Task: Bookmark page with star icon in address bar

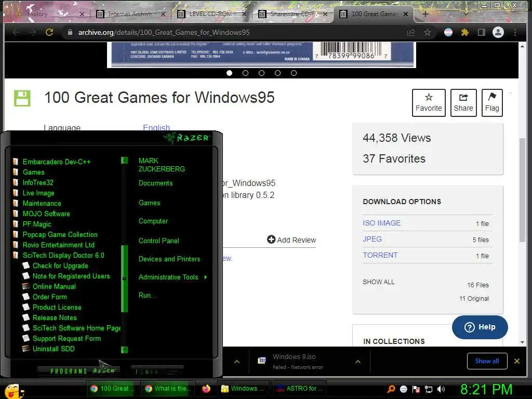Action: (428, 32)
